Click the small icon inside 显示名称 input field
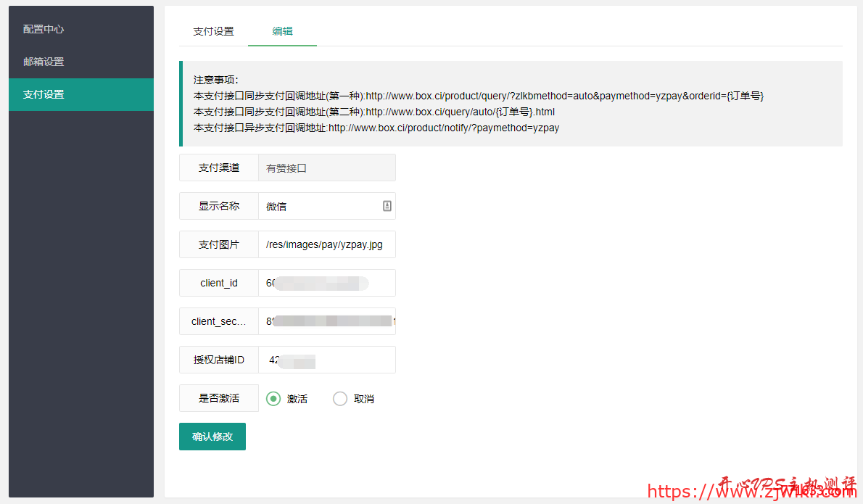This screenshot has height=504, width=863. [387, 206]
